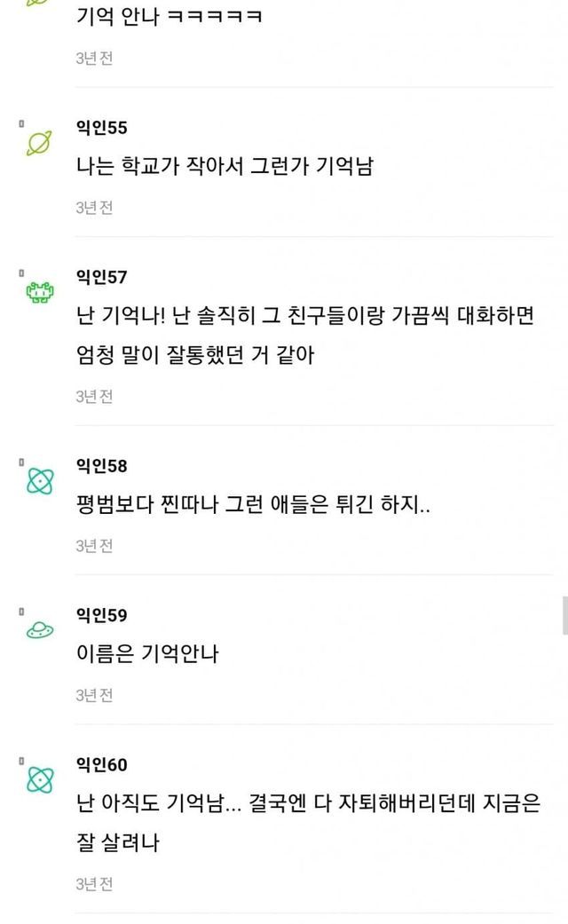Click the small marker left of 익인57's avatar

click(21, 273)
